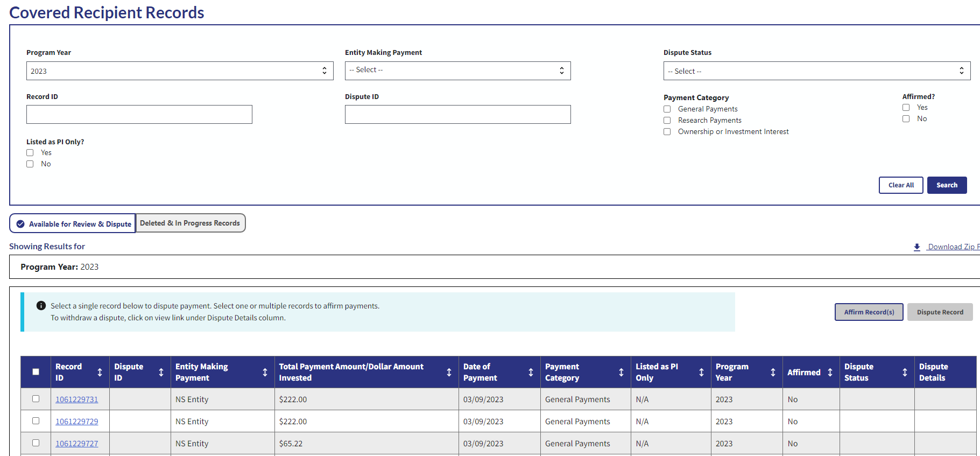Click into the Record ID text field
This screenshot has height=456, width=980.
[x=139, y=115]
